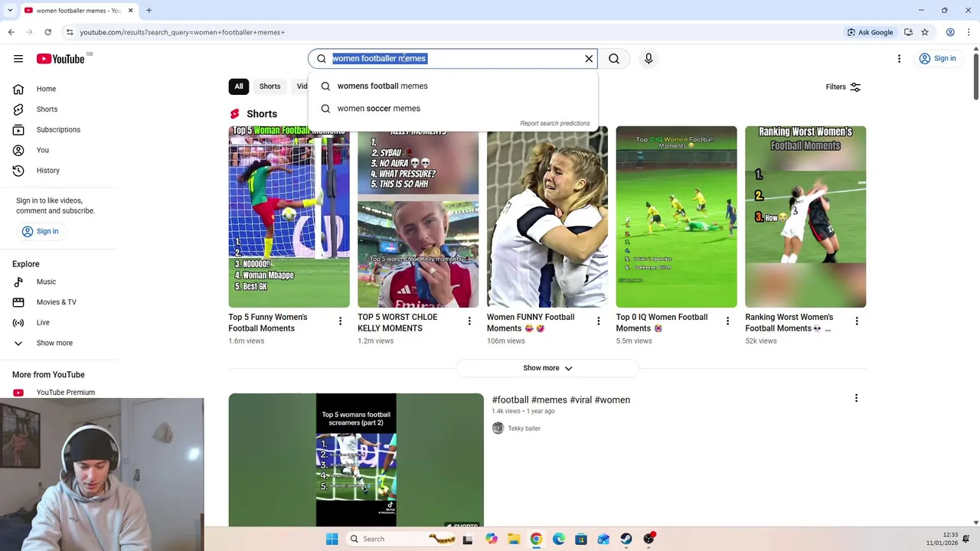Viewport: 980px width, 551px height.
Task: Open the search Filters panel
Action: 843,87
